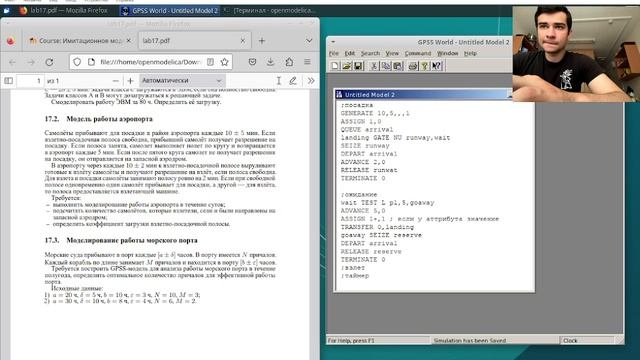
Task: Click the landing GATE NU runway,wait line
Action: tap(395, 138)
